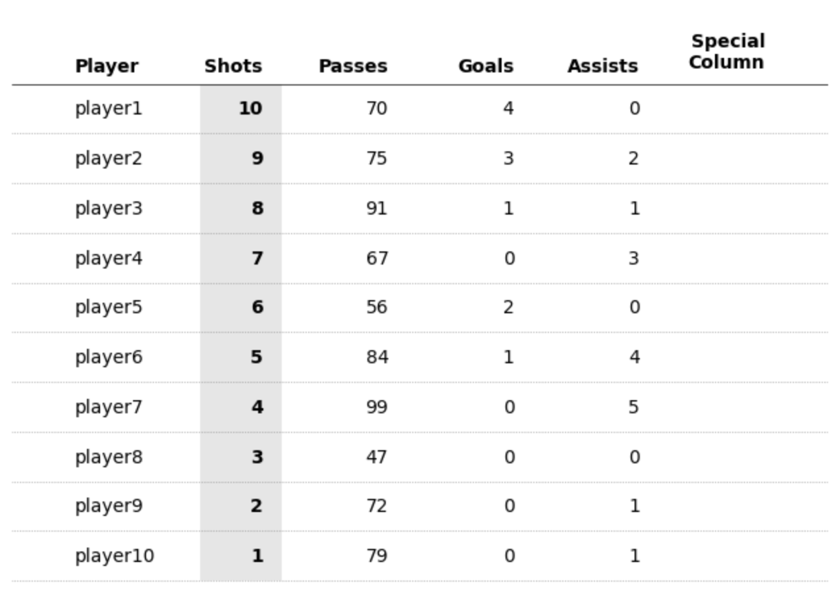Select the Assists value 5
840x616 pixels.
633,407
